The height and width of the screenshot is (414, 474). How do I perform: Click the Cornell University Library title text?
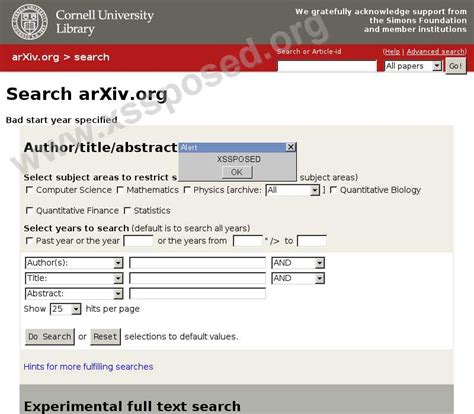point(105,22)
